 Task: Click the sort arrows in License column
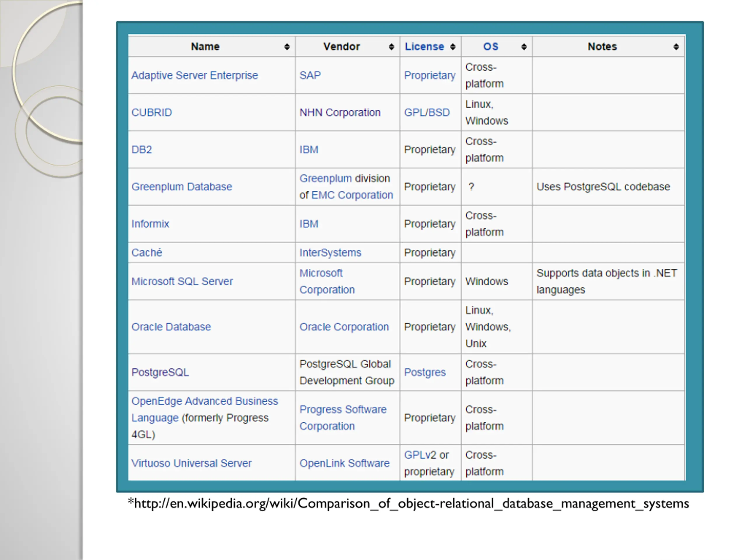(x=453, y=47)
